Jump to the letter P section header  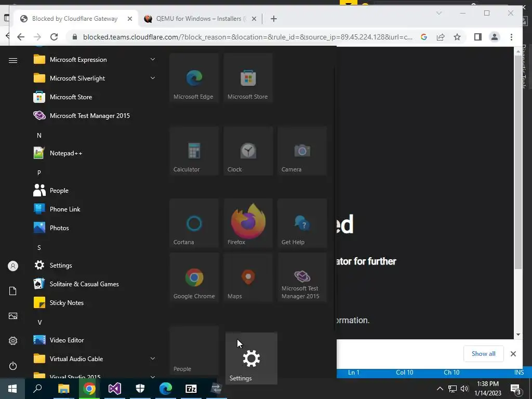tap(39, 172)
